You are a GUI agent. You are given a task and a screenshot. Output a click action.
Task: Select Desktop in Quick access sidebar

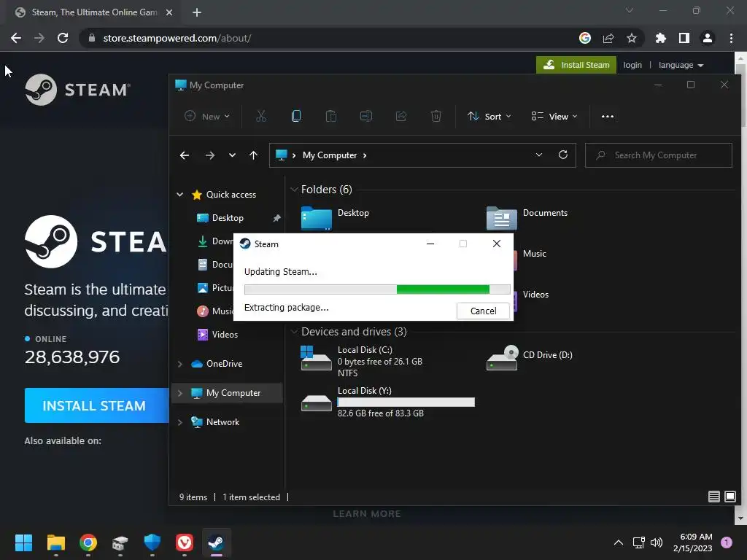pos(228,217)
